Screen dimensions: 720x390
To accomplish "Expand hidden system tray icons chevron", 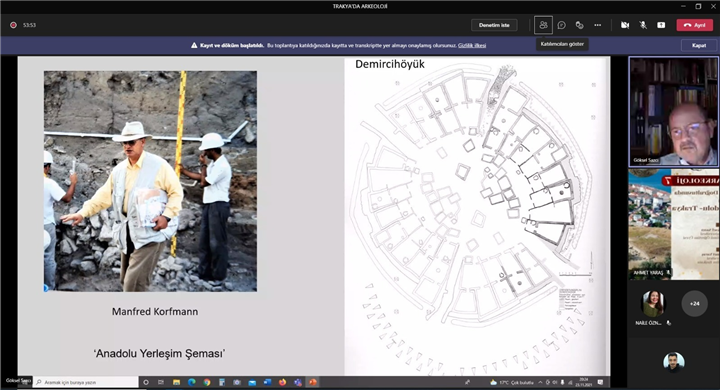I will (540, 382).
